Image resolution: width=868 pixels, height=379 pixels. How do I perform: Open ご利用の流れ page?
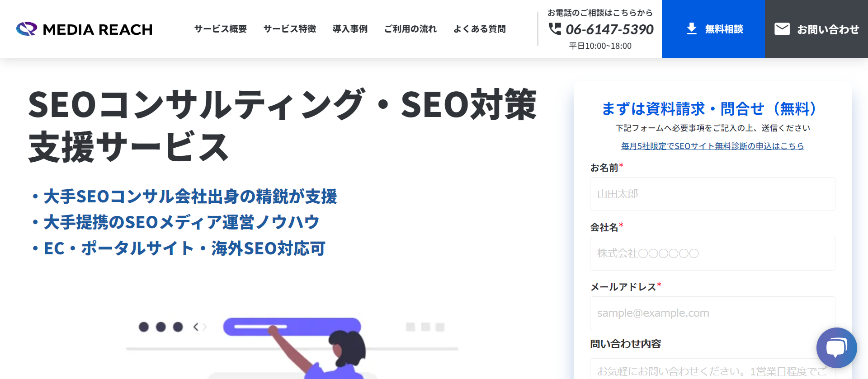(x=410, y=29)
